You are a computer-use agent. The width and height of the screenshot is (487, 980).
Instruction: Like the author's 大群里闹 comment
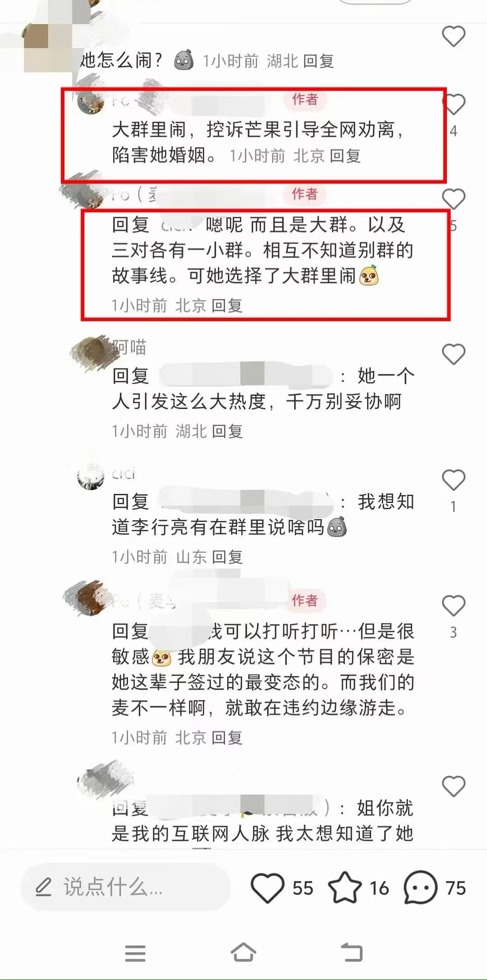[x=454, y=105]
